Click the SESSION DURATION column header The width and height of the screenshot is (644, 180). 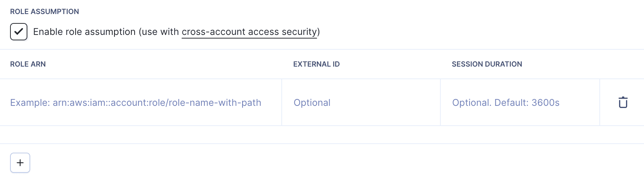[487, 64]
